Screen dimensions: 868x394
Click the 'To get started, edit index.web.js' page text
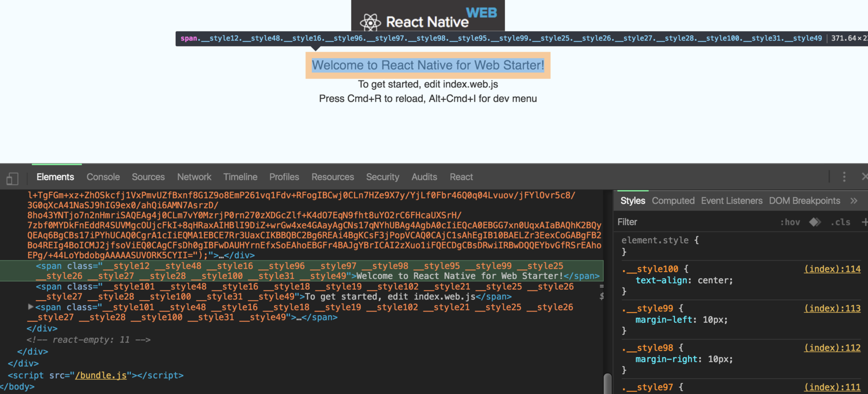[428, 84]
